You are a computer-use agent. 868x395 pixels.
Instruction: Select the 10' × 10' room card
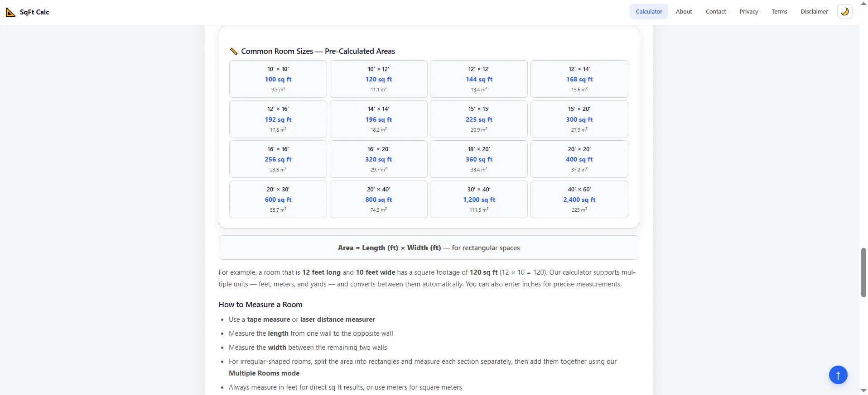[x=278, y=79]
